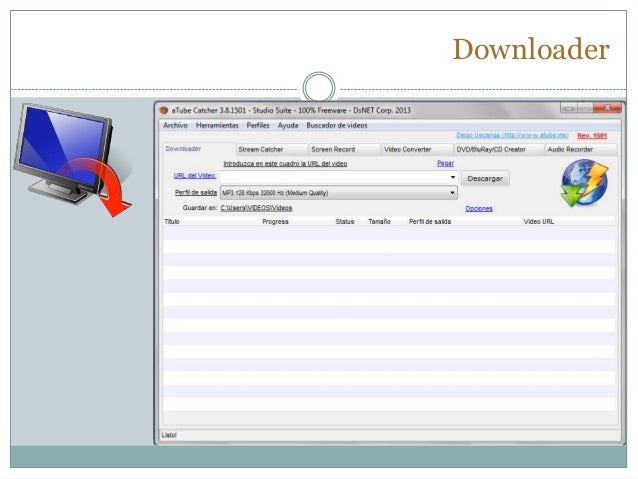This screenshot has height=479, width=638.
Task: Open the MP3 128 Kbps output profile dropdown
Action: click(x=339, y=193)
